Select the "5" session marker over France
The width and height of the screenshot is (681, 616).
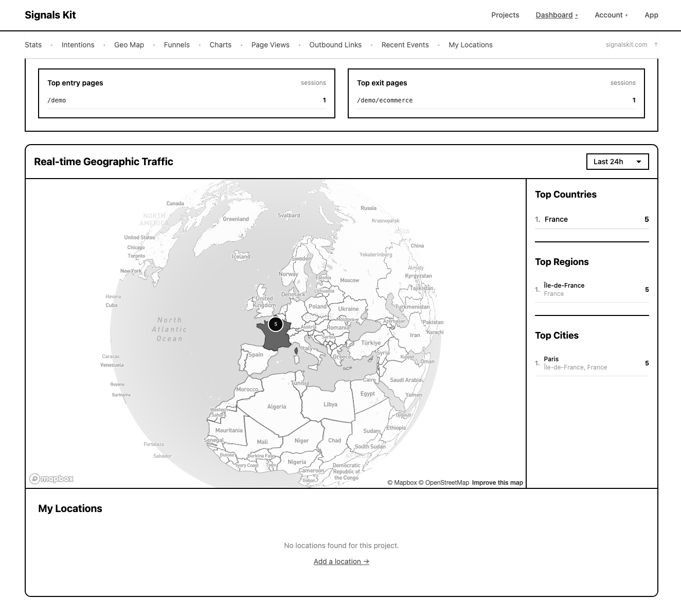(x=275, y=324)
